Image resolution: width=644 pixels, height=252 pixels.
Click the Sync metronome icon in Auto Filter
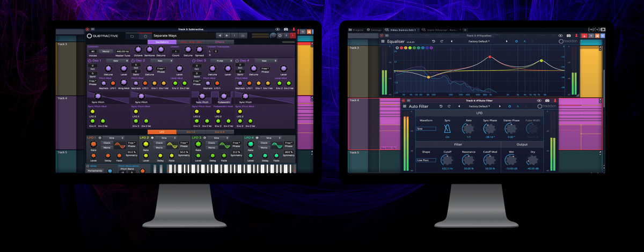447,129
